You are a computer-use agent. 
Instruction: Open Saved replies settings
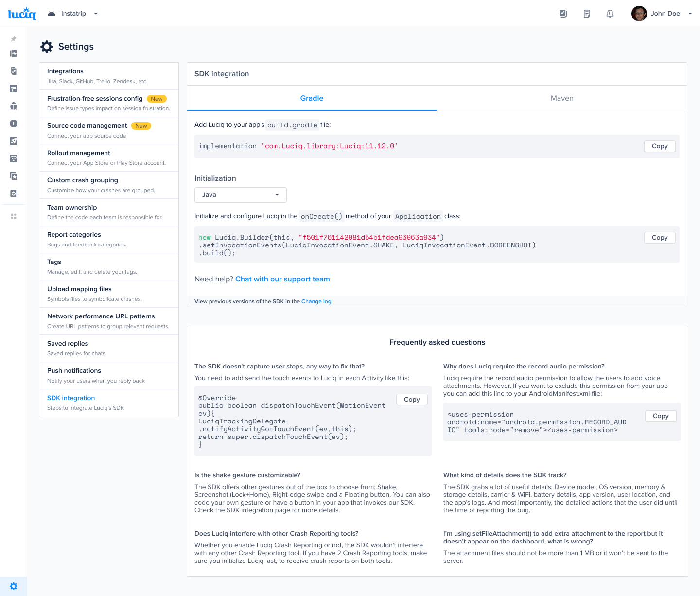click(109, 348)
